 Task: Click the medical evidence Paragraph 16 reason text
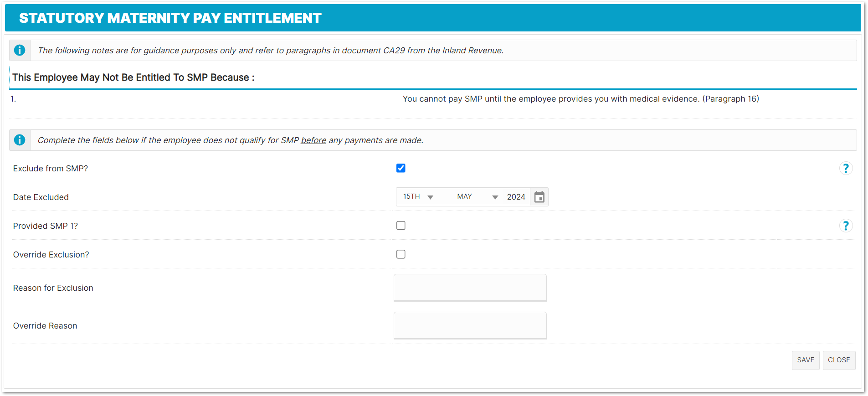580,99
